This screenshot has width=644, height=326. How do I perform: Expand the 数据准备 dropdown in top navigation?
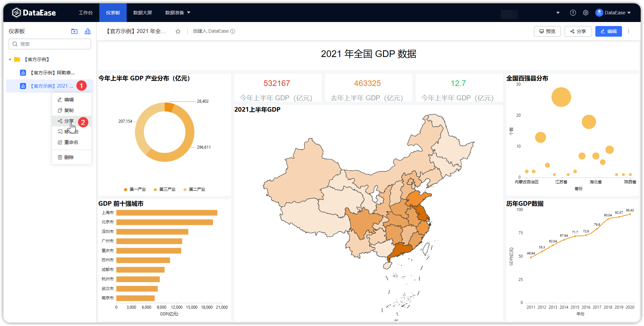(x=177, y=12)
